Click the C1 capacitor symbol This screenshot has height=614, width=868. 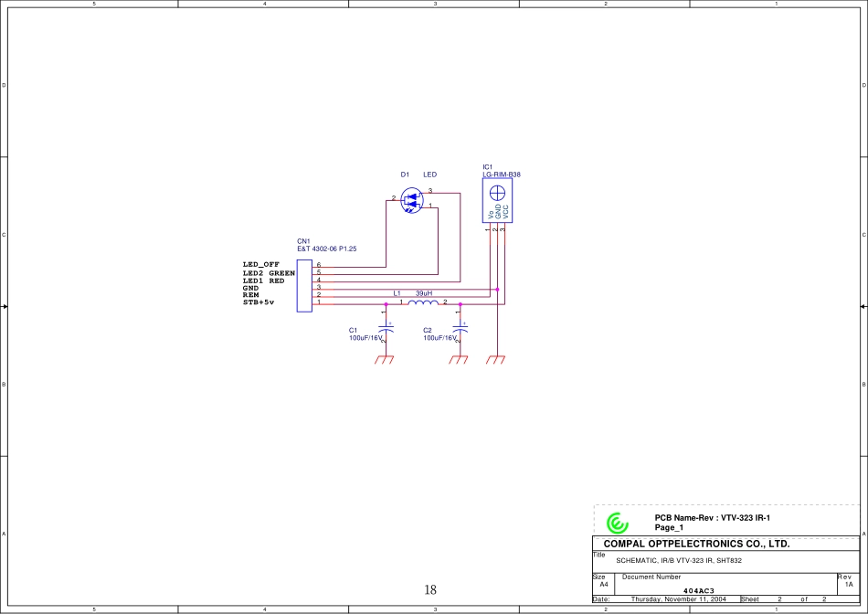pos(386,328)
